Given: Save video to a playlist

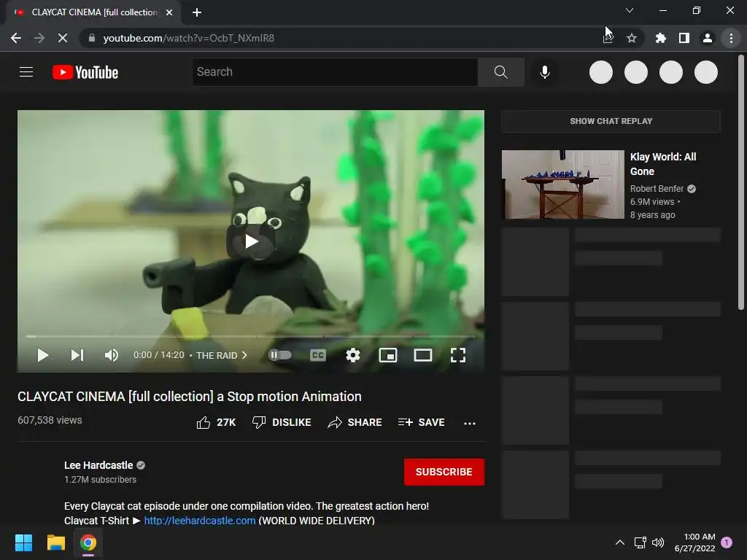Looking at the screenshot, I should [x=421, y=422].
